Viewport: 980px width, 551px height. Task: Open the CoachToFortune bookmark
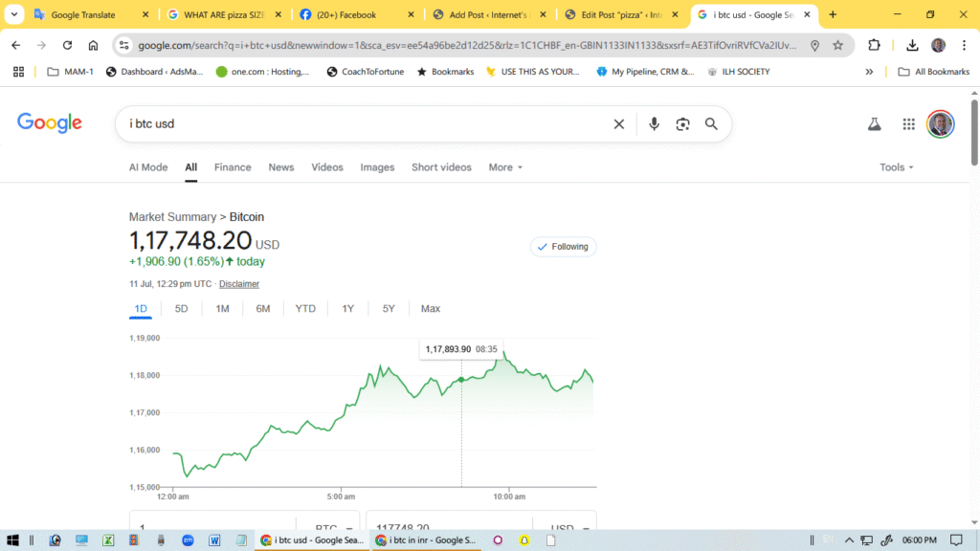click(x=366, y=72)
